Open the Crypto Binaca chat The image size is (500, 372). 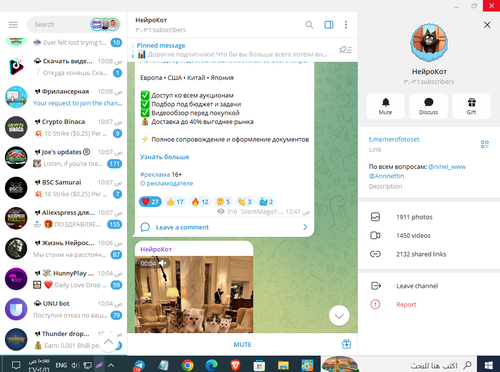[63, 127]
